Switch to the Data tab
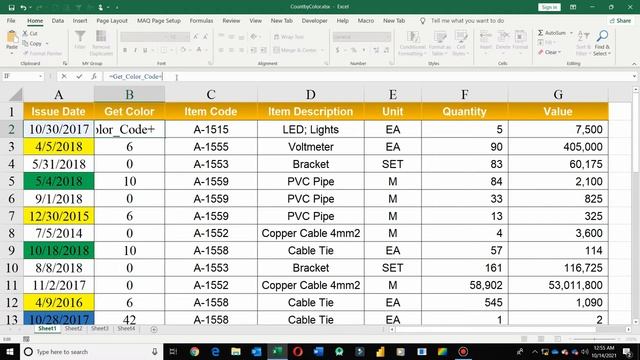The height and width of the screenshot is (360, 640). tap(58, 20)
